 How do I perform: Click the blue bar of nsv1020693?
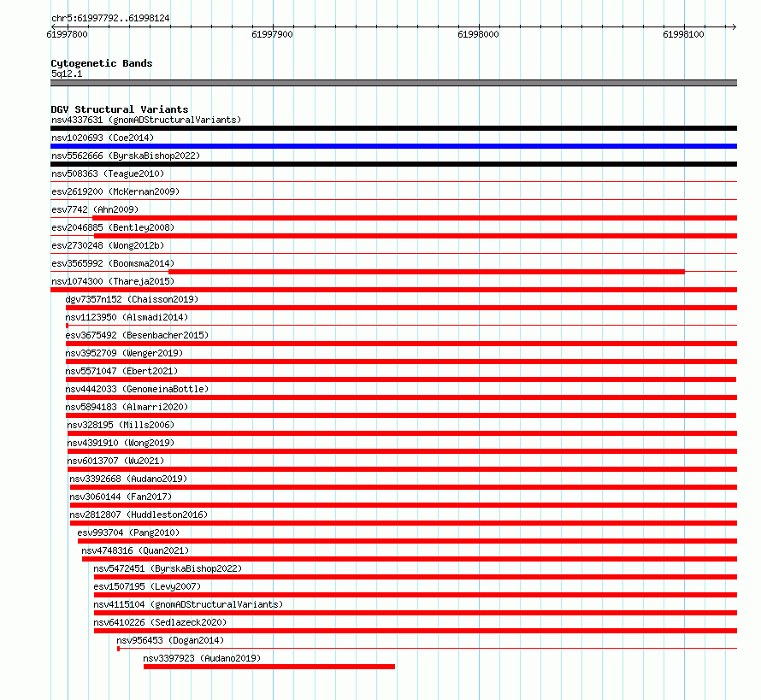[x=393, y=146]
